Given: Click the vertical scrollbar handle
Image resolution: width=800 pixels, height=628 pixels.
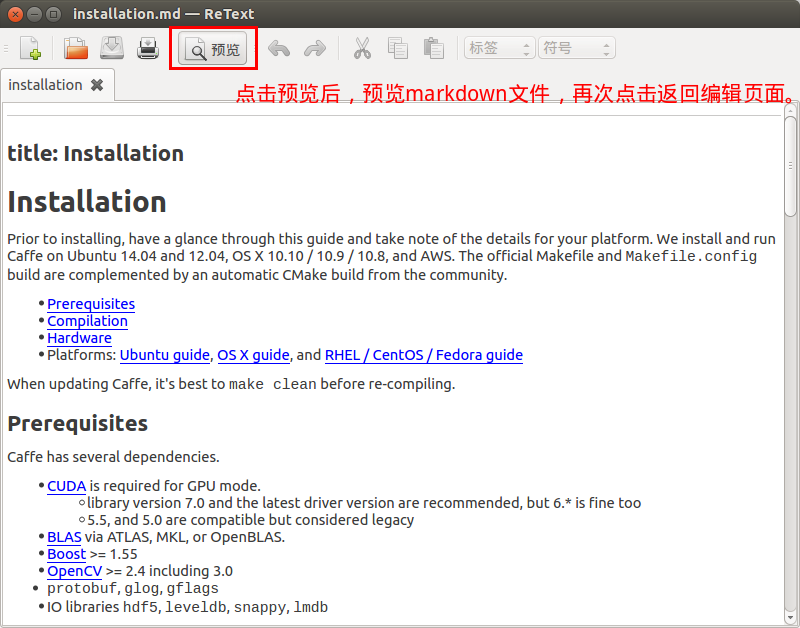Looking at the screenshot, I should [x=790, y=166].
